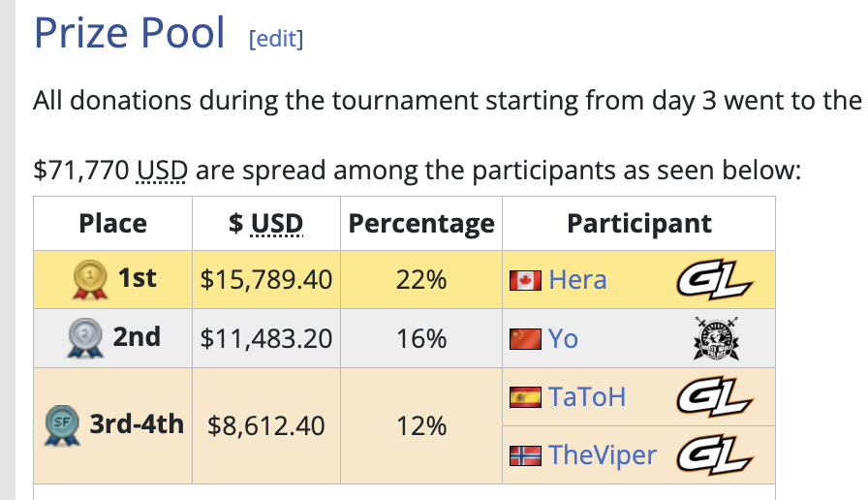The height and width of the screenshot is (500, 868).
Task: Open Yo's player page
Action: point(563,338)
